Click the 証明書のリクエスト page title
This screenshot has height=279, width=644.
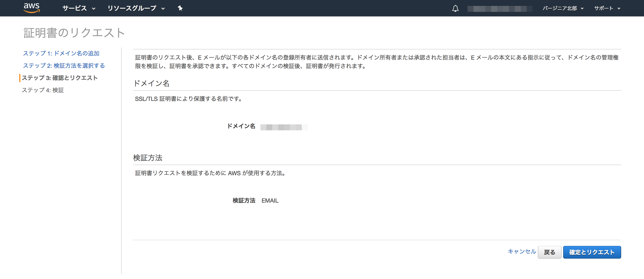[x=74, y=33]
